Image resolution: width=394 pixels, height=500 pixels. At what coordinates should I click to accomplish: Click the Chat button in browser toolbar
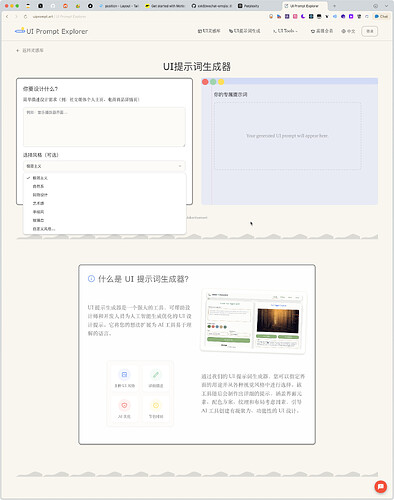(381, 16)
